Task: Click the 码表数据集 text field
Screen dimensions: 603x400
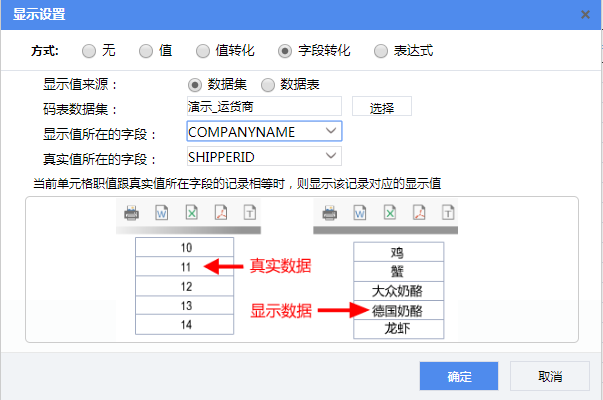Action: (264, 108)
